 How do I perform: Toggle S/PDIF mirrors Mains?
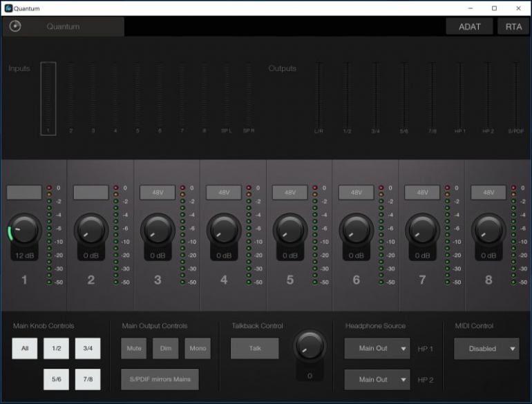pos(160,379)
